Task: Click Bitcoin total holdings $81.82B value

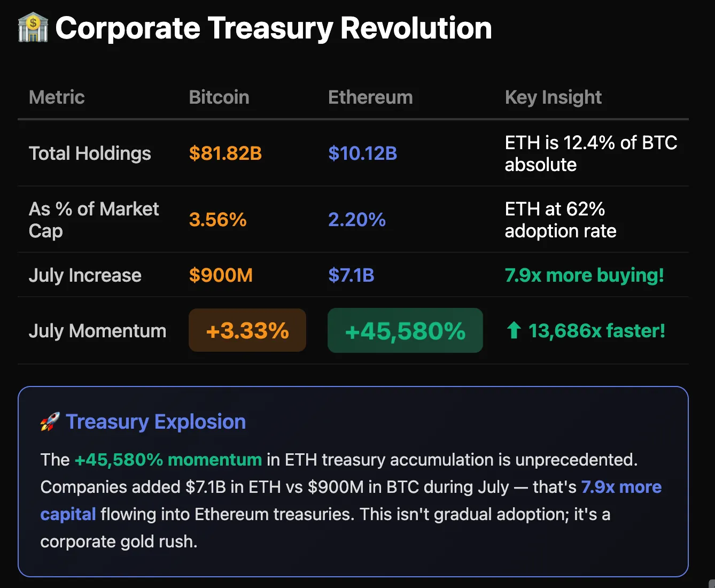Action: [x=226, y=153]
